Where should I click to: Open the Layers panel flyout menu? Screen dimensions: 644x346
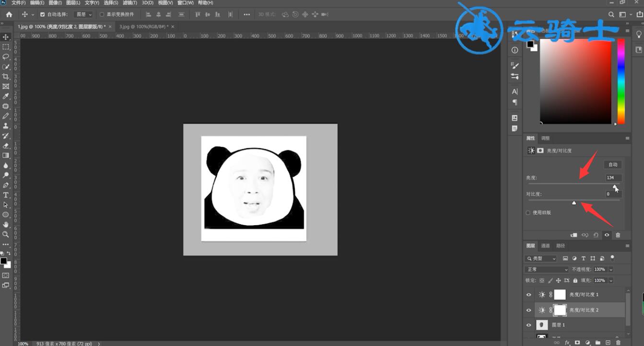click(627, 246)
